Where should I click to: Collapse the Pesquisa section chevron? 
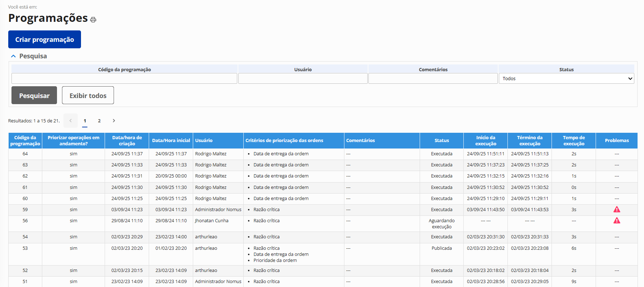pyautogui.click(x=13, y=56)
